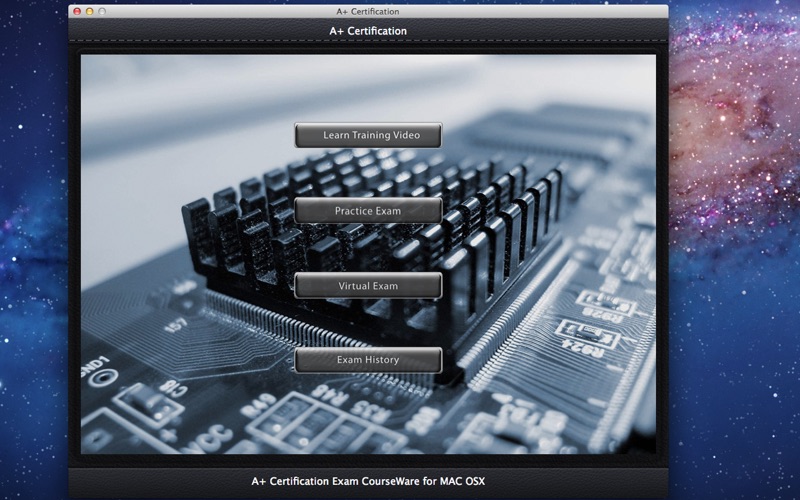Close the A+ Certification window

pos(77,11)
